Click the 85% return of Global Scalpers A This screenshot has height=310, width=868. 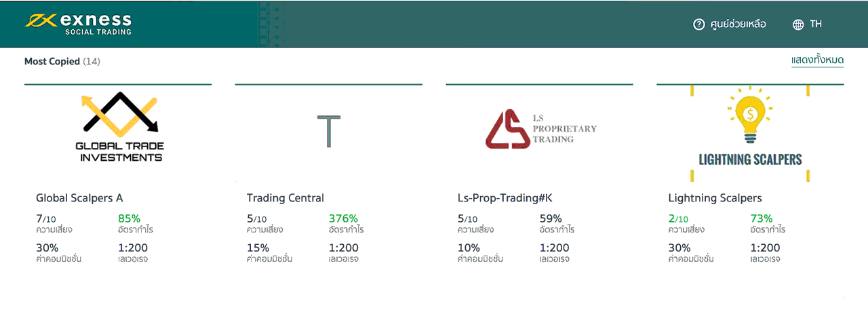coord(129,218)
